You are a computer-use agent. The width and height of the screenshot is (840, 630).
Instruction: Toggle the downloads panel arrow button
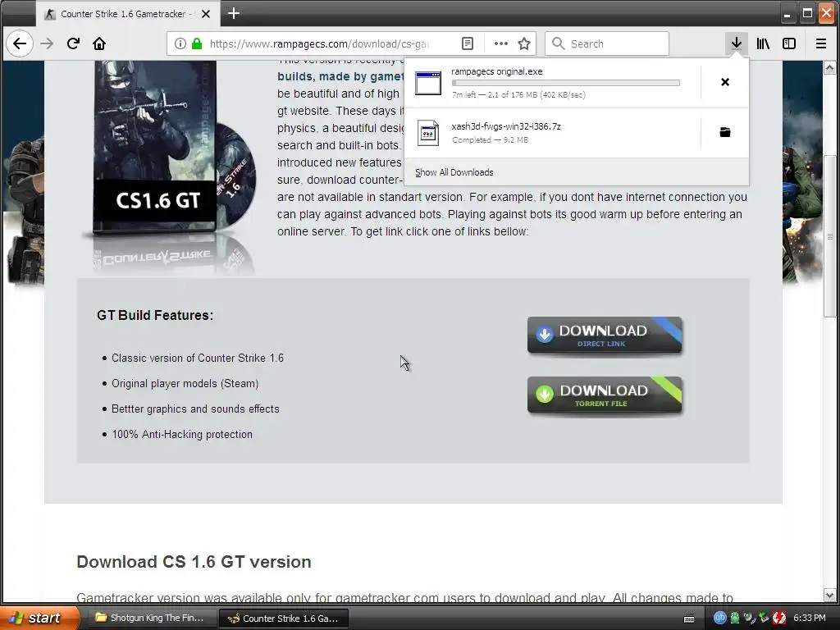(737, 43)
